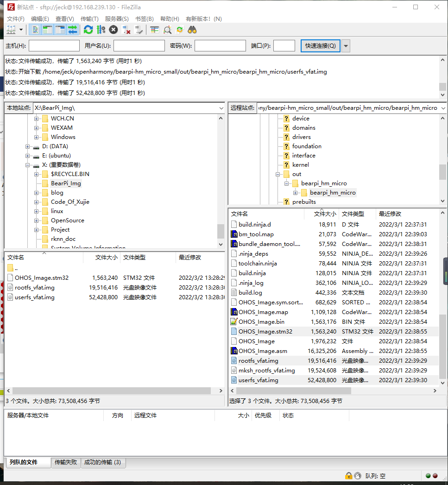Cancel the current operation

tap(114, 30)
